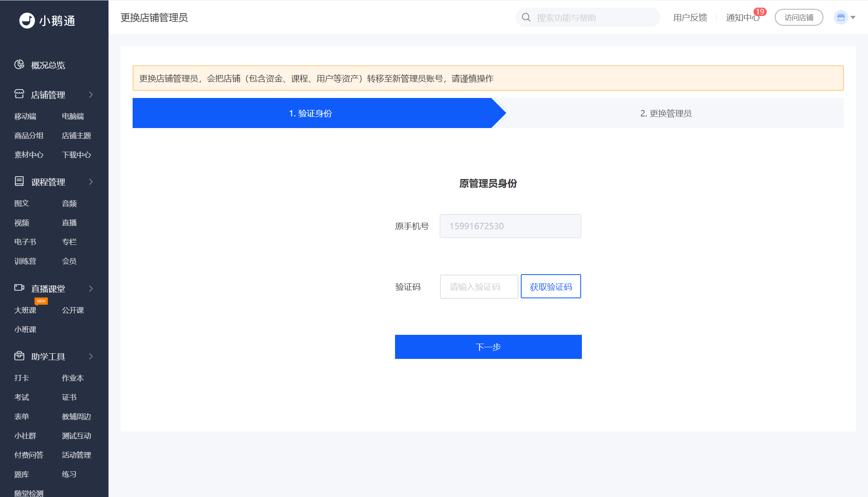Screen dimensions: 868x497
Task: Click the 店铺管理 store icon
Action: pyautogui.click(x=19, y=94)
